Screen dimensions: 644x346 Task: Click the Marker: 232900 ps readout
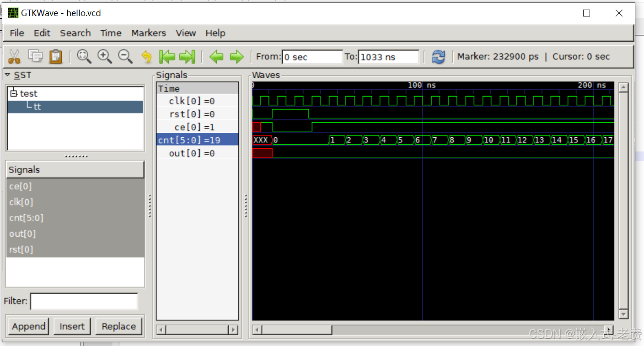498,57
